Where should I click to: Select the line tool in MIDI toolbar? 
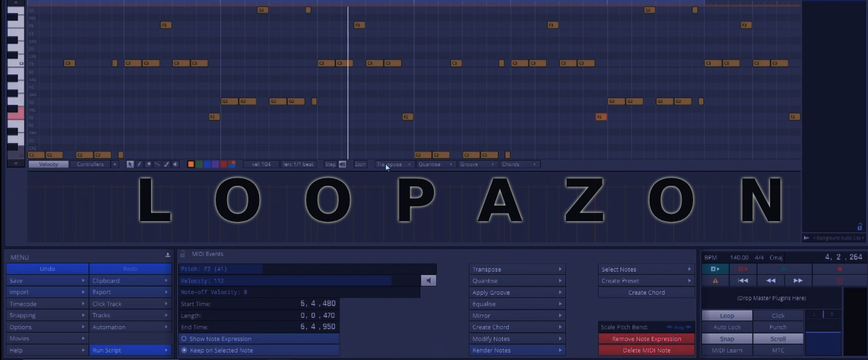[157, 164]
